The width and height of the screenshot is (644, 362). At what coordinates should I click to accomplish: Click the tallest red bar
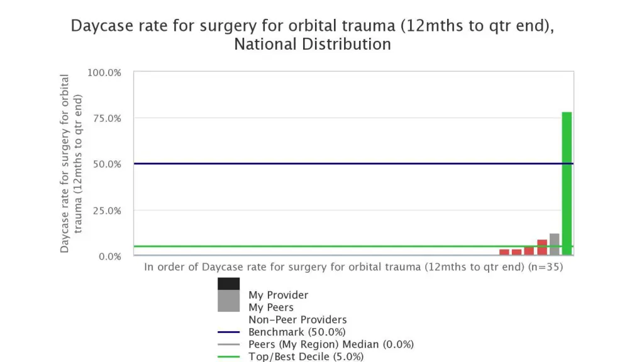click(x=542, y=248)
